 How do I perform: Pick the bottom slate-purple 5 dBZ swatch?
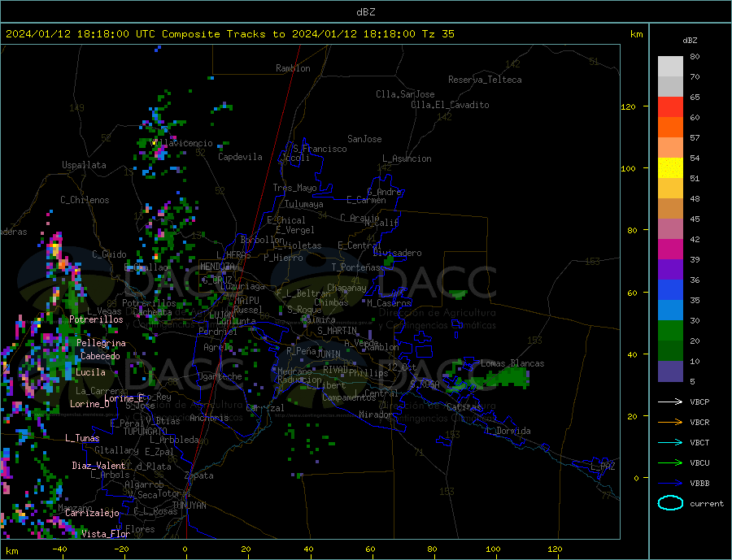[x=670, y=371]
